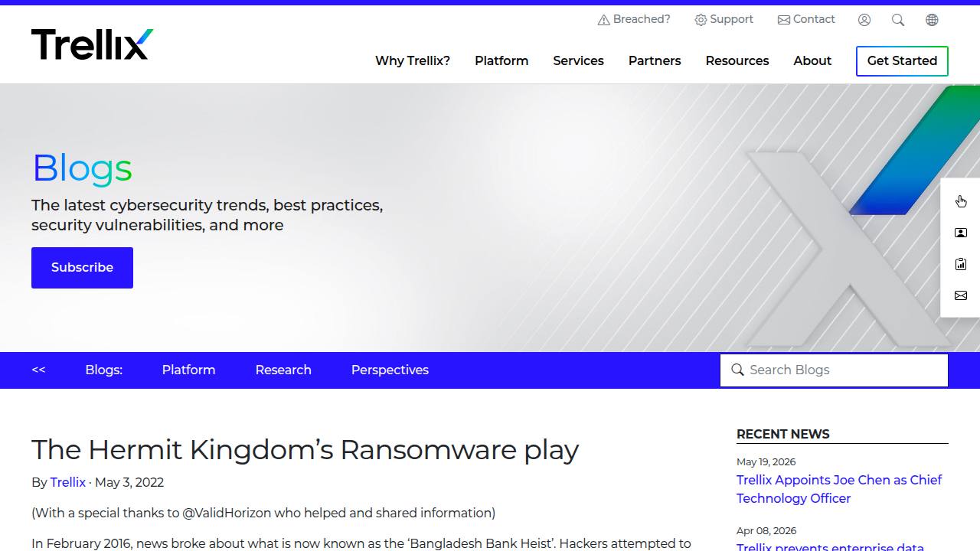Screen dimensions: 980x551
Task: Open the Why Trellix? menu
Action: 413,60
